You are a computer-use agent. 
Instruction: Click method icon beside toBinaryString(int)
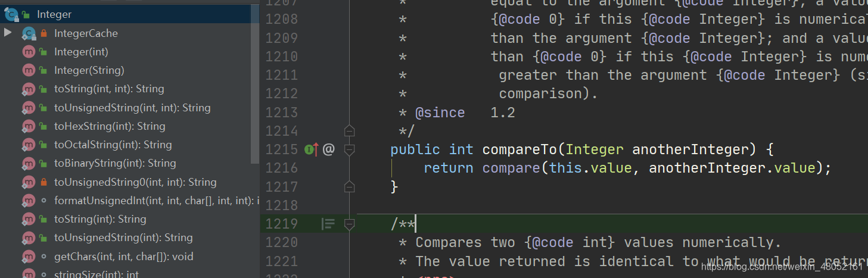coord(28,163)
